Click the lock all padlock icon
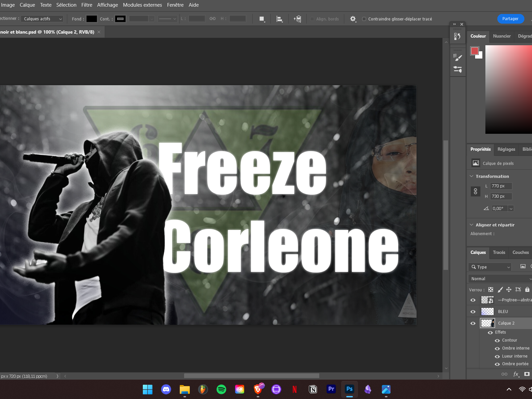532x399 pixels. tap(527, 290)
